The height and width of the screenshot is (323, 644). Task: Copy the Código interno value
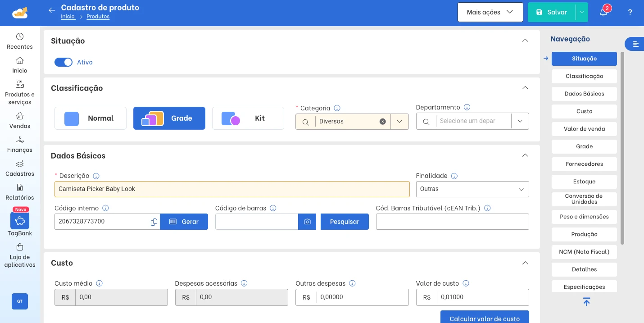click(x=154, y=222)
